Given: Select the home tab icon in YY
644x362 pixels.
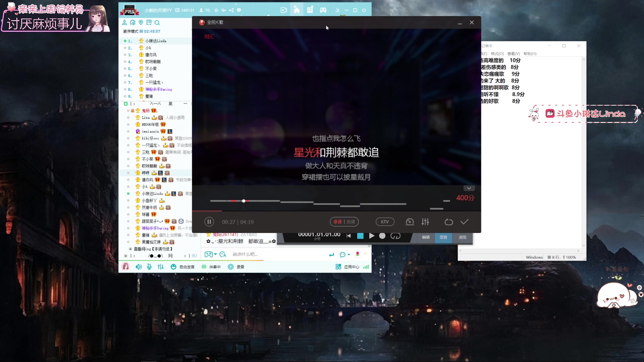Looking at the screenshot, I should [x=297, y=10].
